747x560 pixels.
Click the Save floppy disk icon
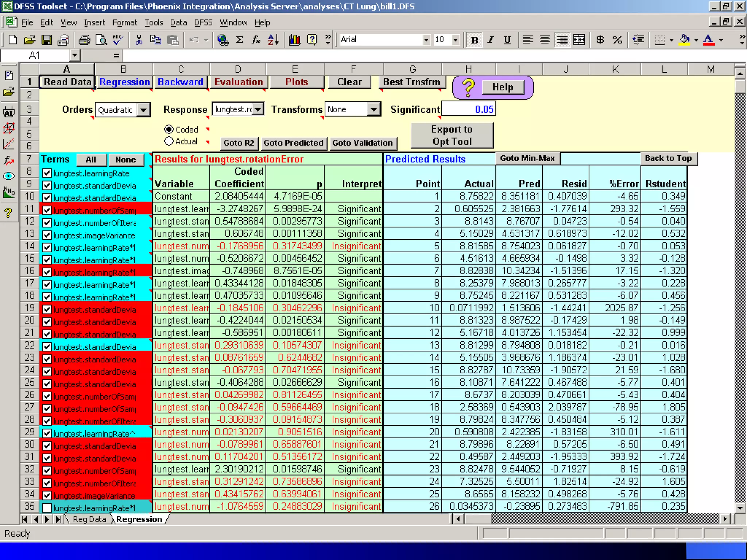click(46, 40)
